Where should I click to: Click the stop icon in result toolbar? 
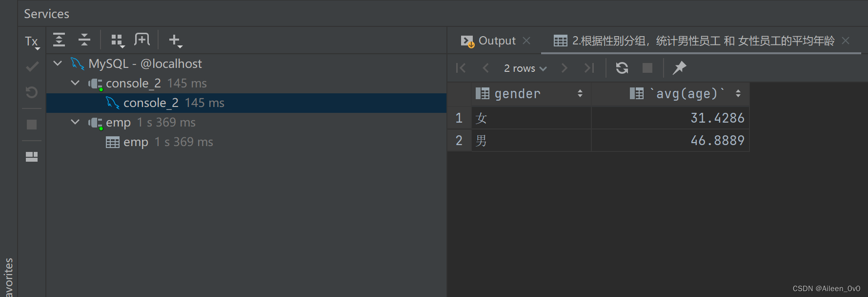(647, 68)
